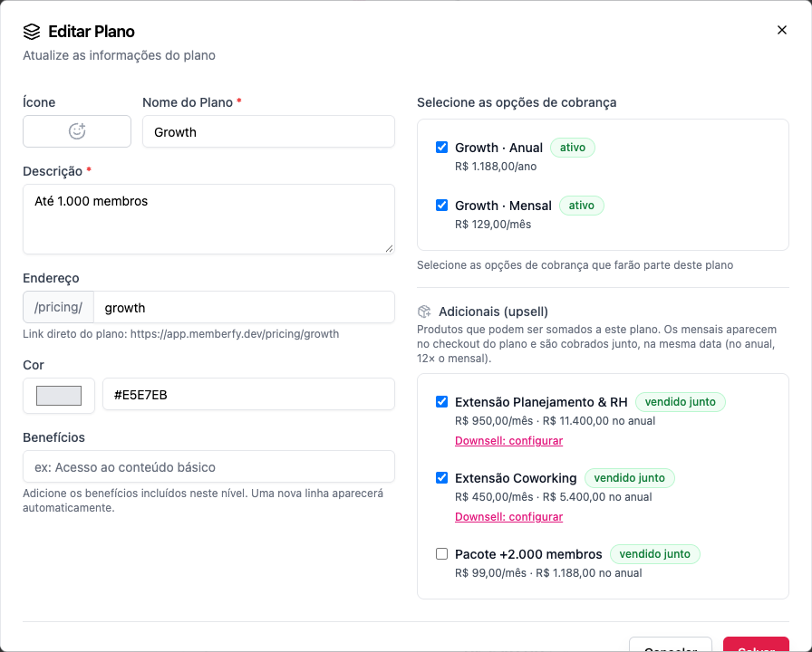Click the R$ 450,00/mês price line
Screen dimensions: 812x652
tap(554, 497)
